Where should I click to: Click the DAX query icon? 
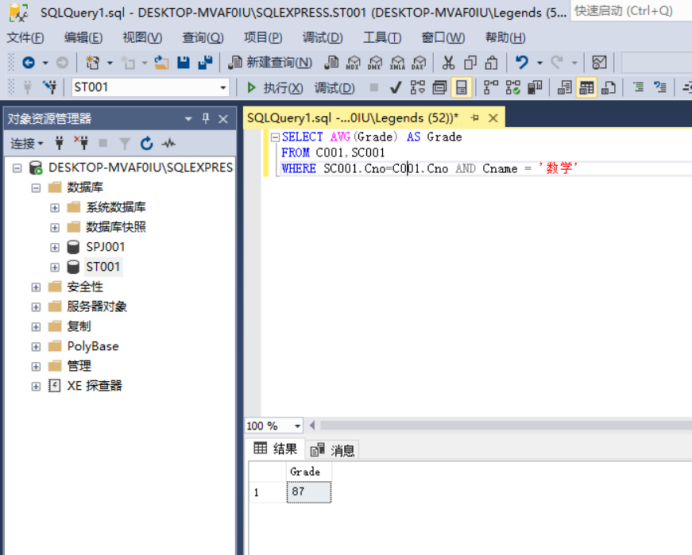click(418, 63)
